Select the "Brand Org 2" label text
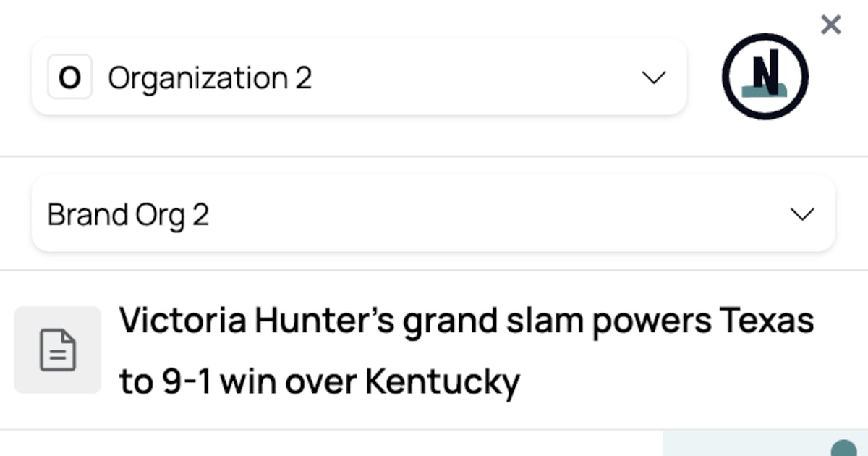Screen dimensions: 868x456 pos(128,215)
